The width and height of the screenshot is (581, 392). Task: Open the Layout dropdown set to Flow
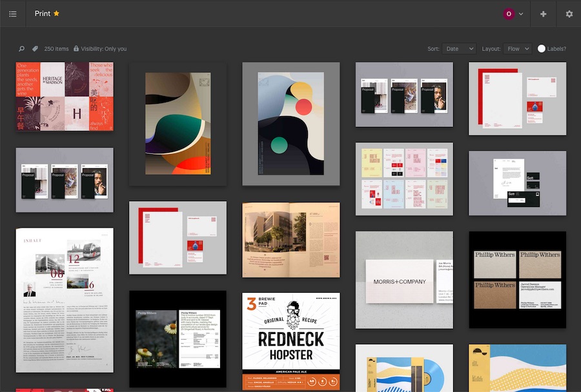(x=518, y=48)
